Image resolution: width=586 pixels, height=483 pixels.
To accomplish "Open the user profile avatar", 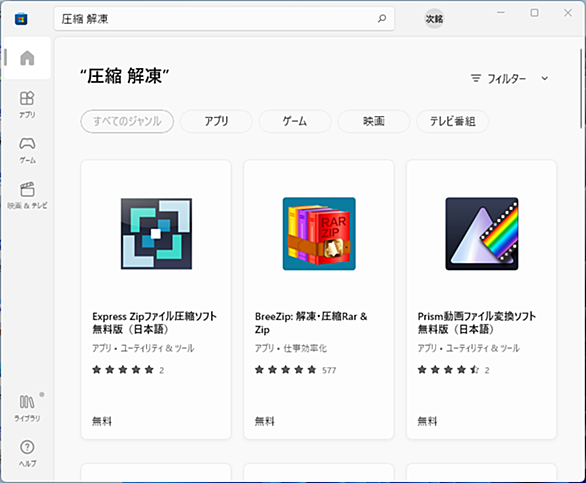I will click(434, 19).
